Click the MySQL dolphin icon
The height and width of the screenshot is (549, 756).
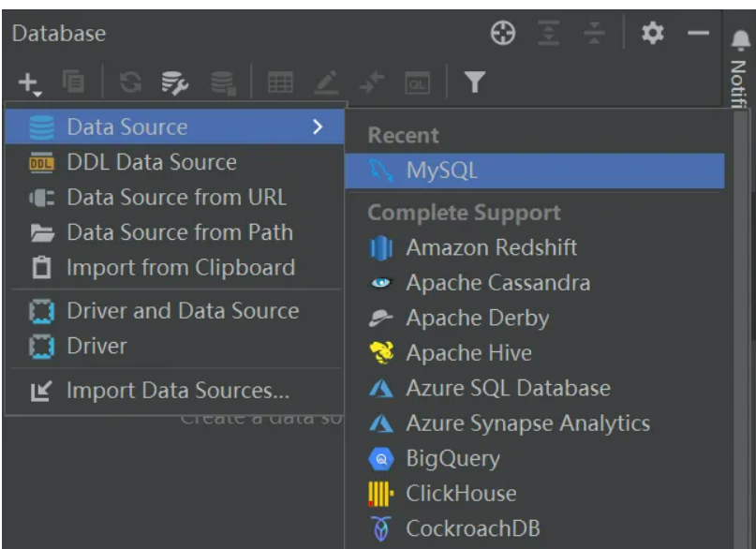[x=381, y=171]
